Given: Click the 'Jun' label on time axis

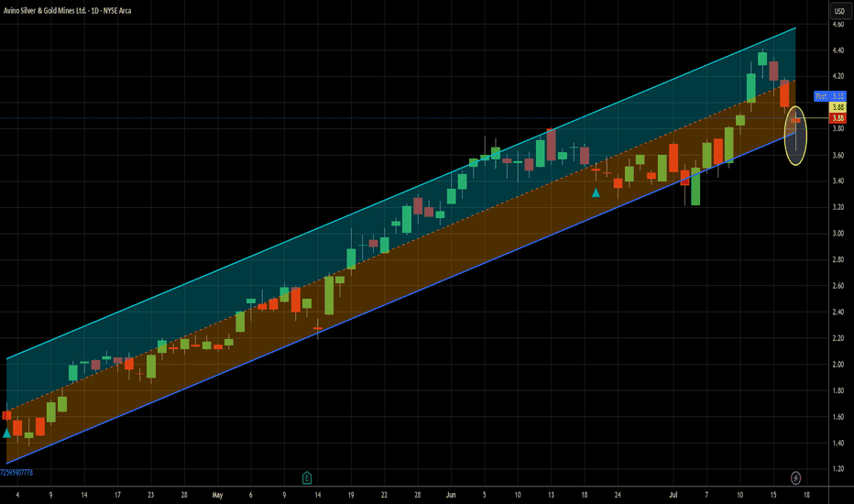Looking at the screenshot, I should coord(450,495).
